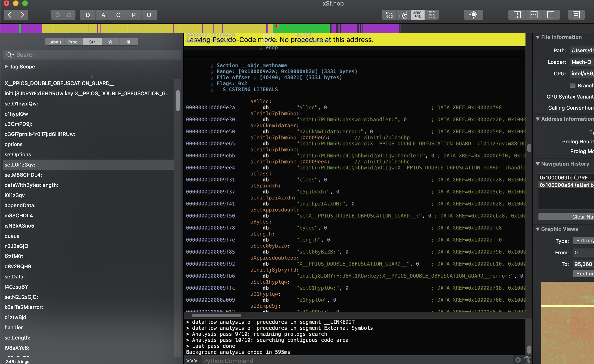The image size is (594, 364).
Task: Click the CPU chip debugger icon
Action: [473, 15]
